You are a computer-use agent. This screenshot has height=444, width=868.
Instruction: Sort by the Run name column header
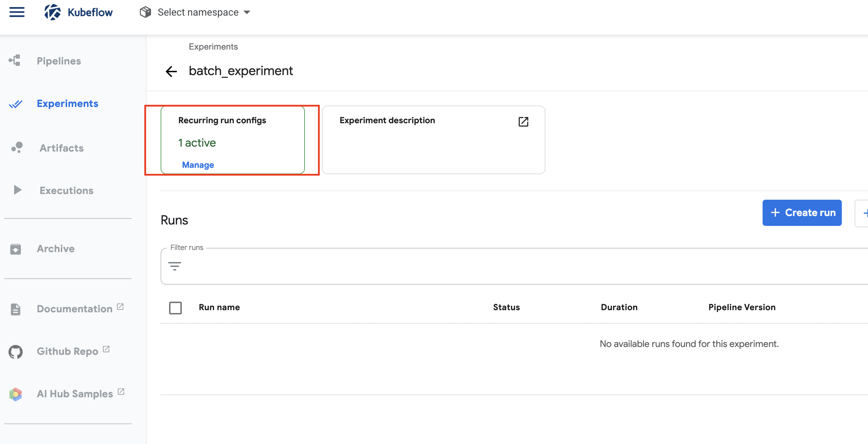[x=219, y=307]
